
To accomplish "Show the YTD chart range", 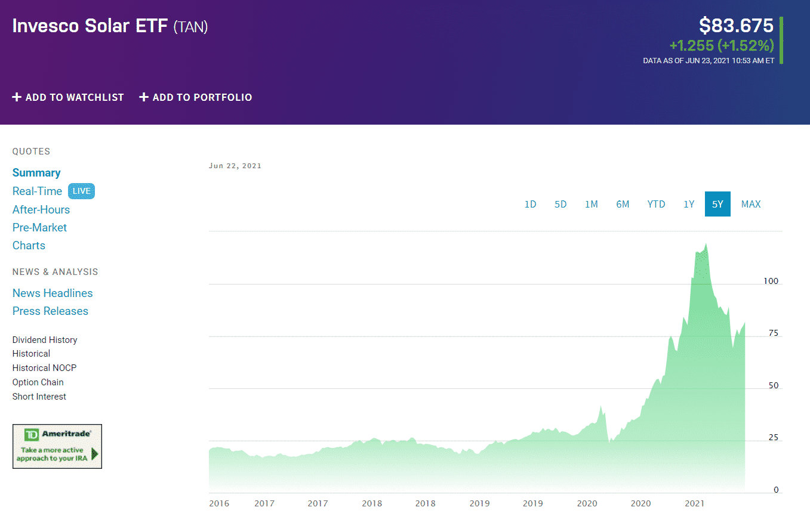I will (x=656, y=204).
